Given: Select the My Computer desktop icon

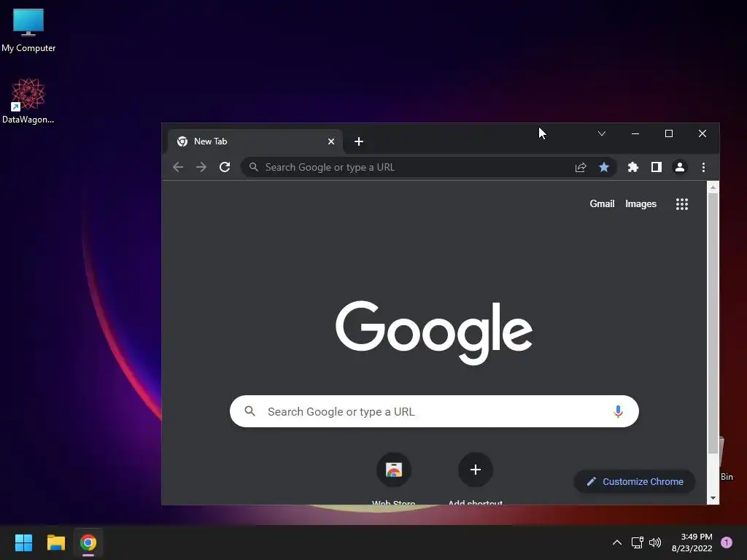Looking at the screenshot, I should coord(28,30).
